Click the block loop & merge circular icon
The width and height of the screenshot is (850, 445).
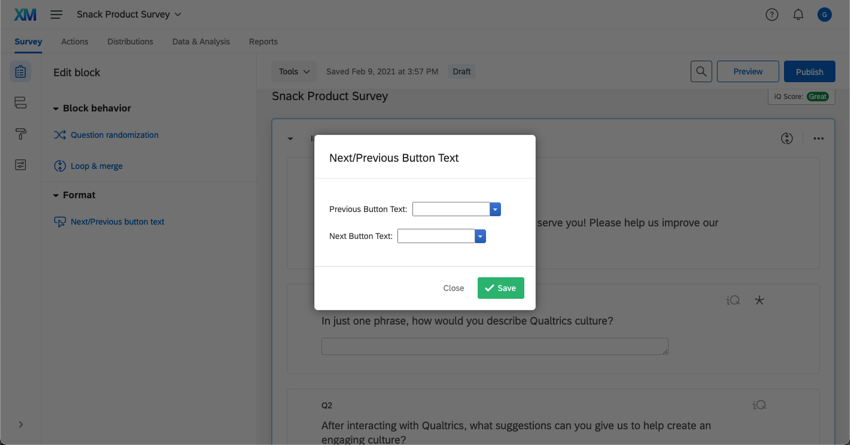(x=787, y=139)
